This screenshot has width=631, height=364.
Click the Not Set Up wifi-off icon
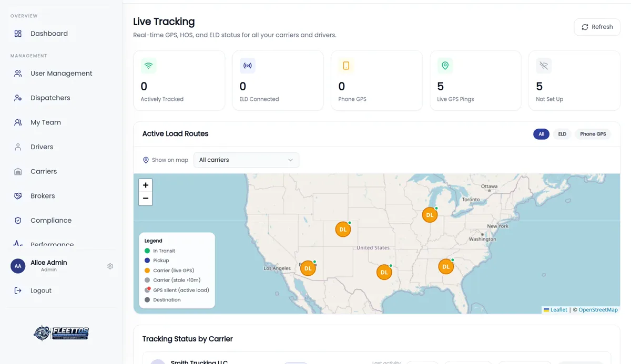click(x=544, y=66)
